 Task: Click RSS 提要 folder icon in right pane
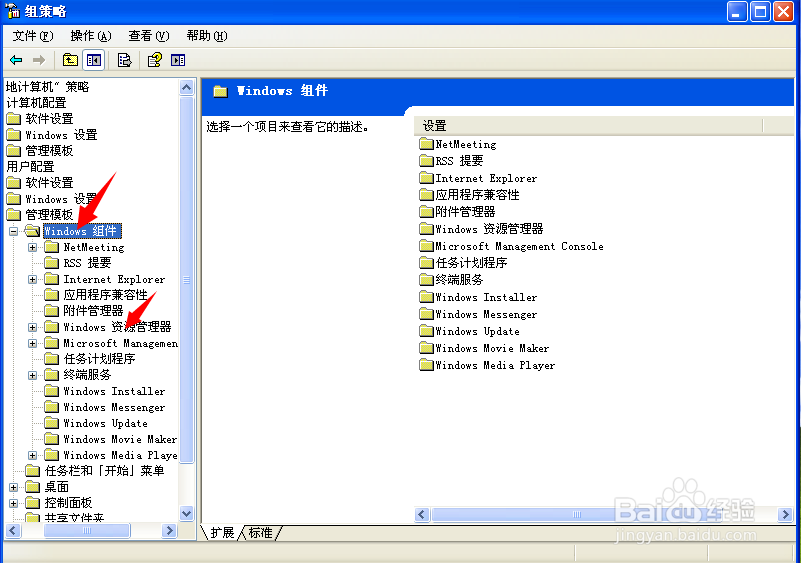426,161
